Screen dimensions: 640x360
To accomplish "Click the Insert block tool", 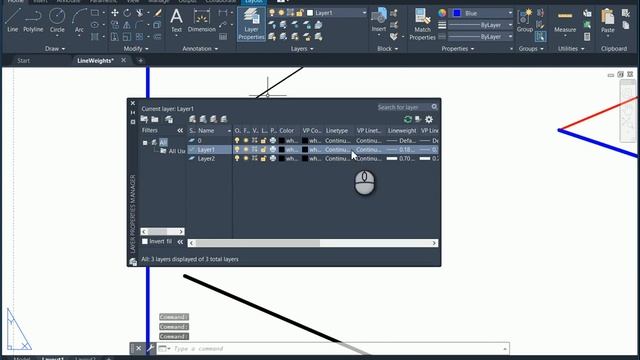I will pyautogui.click(x=379, y=20).
